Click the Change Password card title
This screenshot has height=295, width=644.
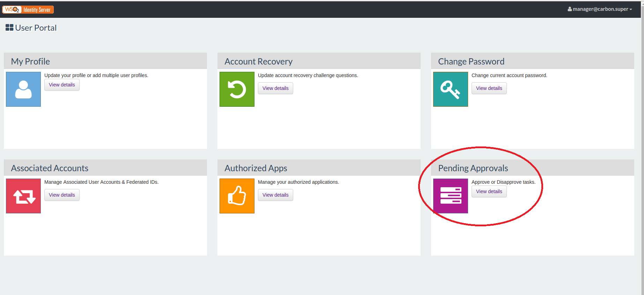(471, 61)
